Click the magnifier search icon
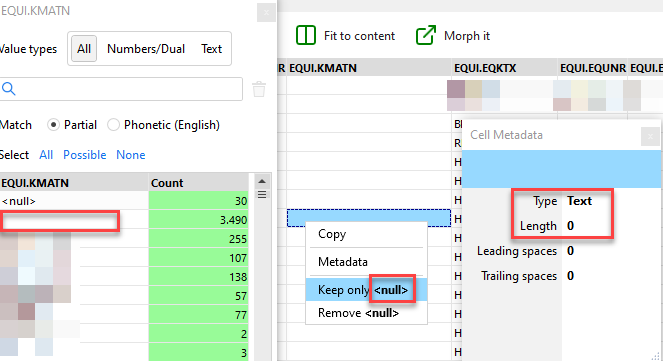The width and height of the screenshot is (663, 361). pos(8,89)
